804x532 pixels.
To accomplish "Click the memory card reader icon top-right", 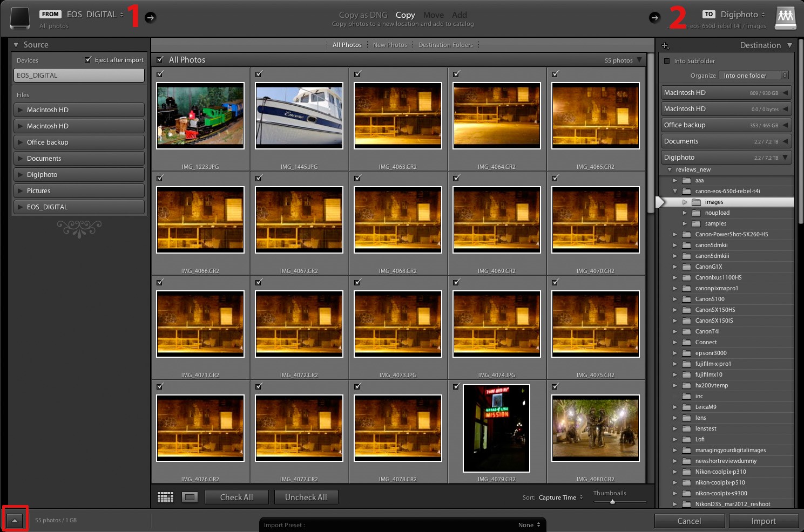I will coord(786,17).
